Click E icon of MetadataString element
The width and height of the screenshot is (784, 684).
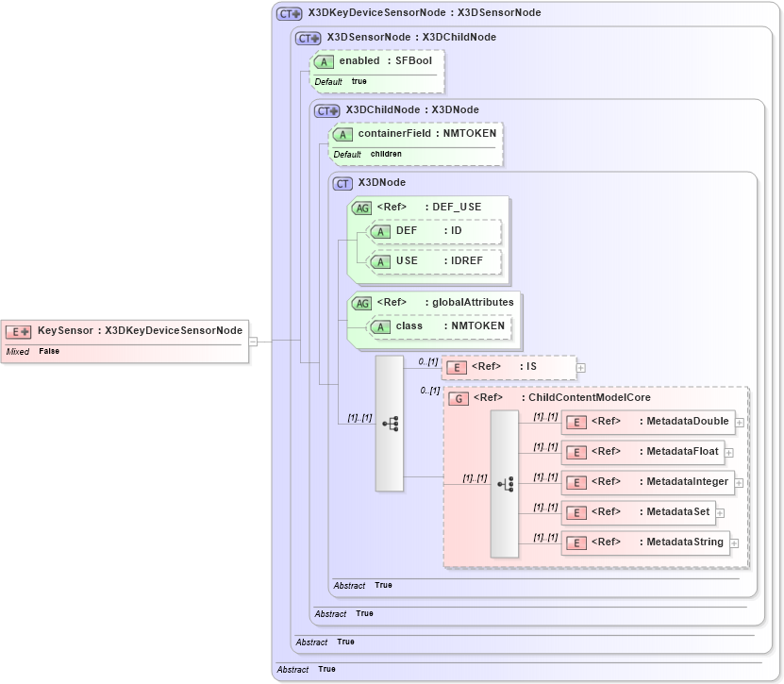pos(576,543)
